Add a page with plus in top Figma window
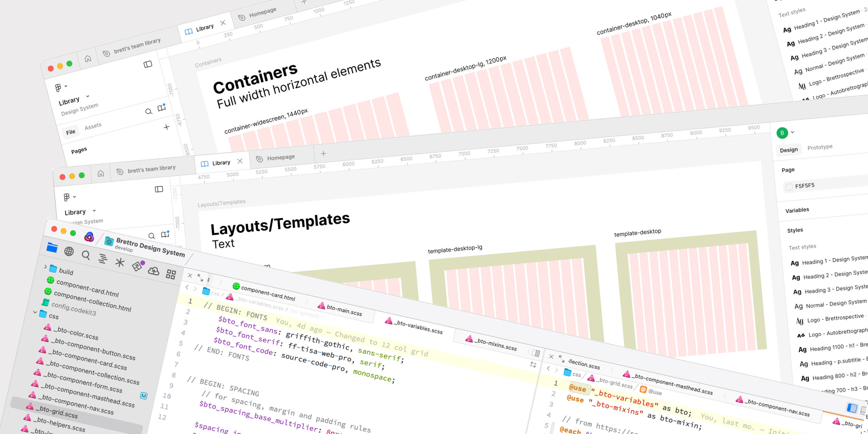Image resolution: width=868 pixels, height=434 pixels. [x=166, y=127]
